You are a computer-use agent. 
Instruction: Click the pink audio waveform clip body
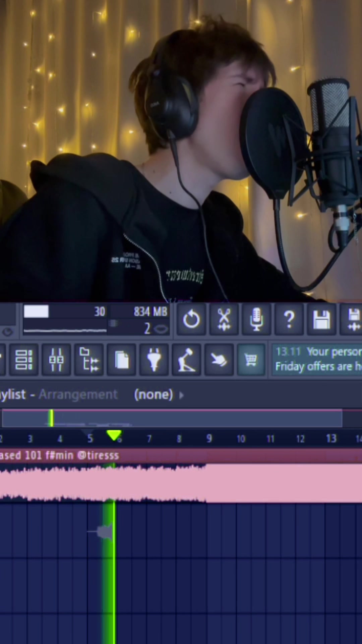pyautogui.click(x=181, y=483)
